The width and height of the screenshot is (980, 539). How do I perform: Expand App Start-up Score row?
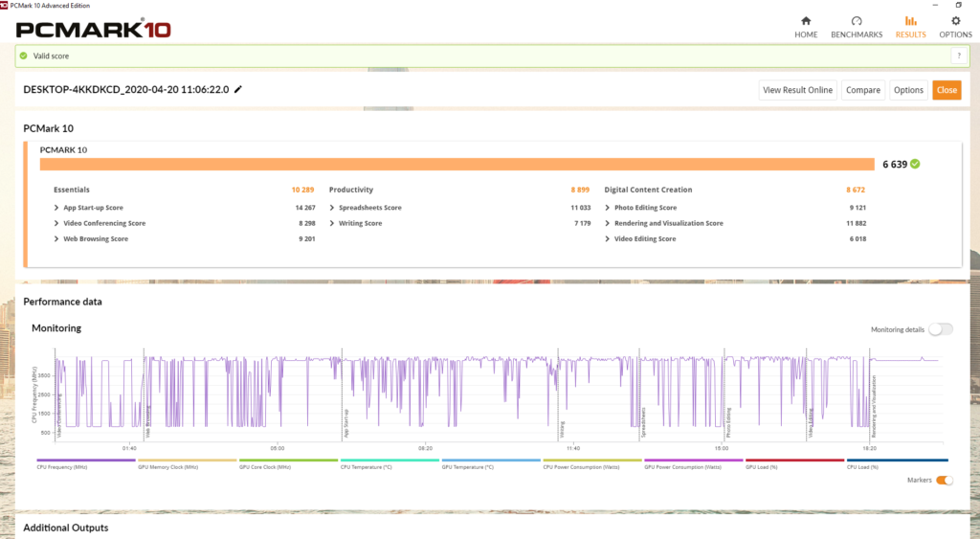(x=57, y=208)
